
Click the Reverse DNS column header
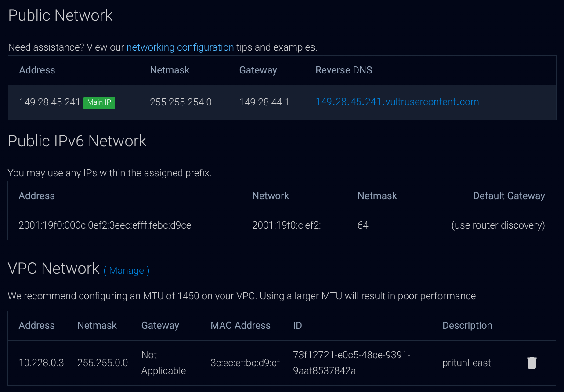click(343, 70)
